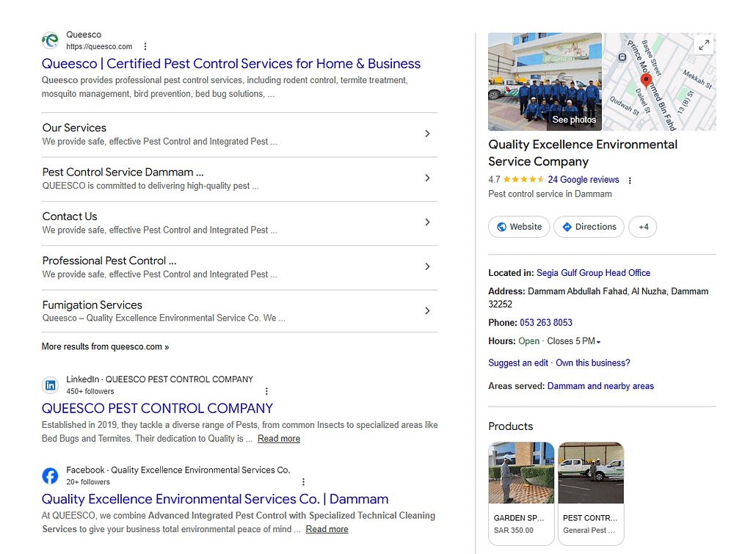Viewport: 756px width, 554px height.
Task: Click Quality Excellence Environmental Service Company heading
Action: click(583, 153)
